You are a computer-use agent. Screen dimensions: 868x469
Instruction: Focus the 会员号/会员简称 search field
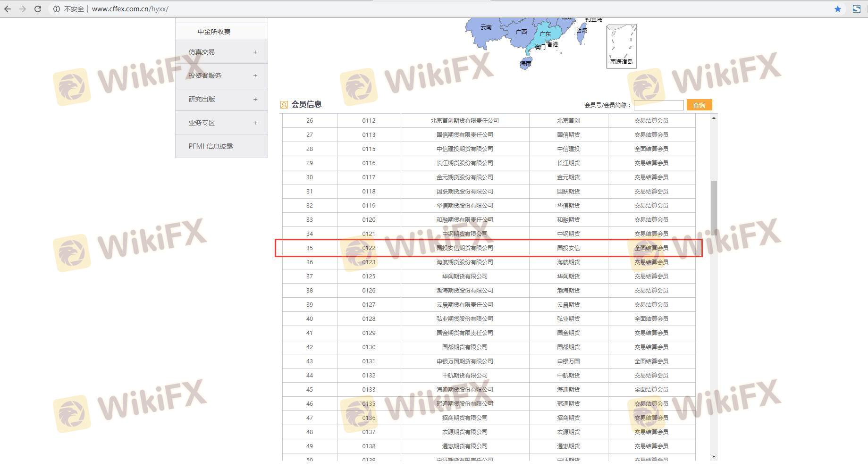(658, 105)
